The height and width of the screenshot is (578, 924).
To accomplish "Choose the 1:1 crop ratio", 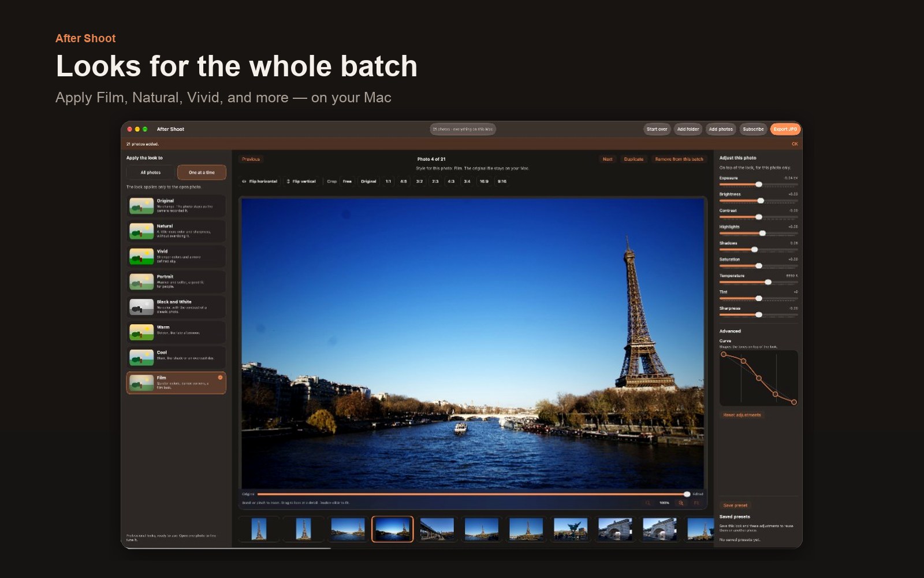I will point(388,181).
